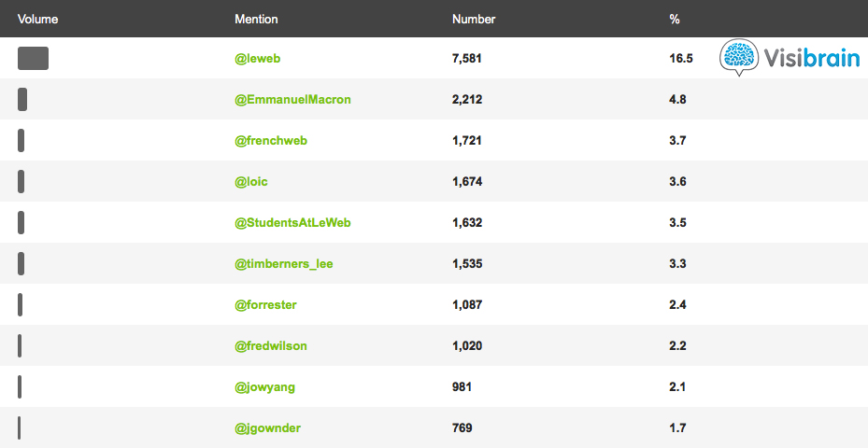Click the Visibrain brain logo icon
This screenshot has width=868, height=448.
click(739, 57)
